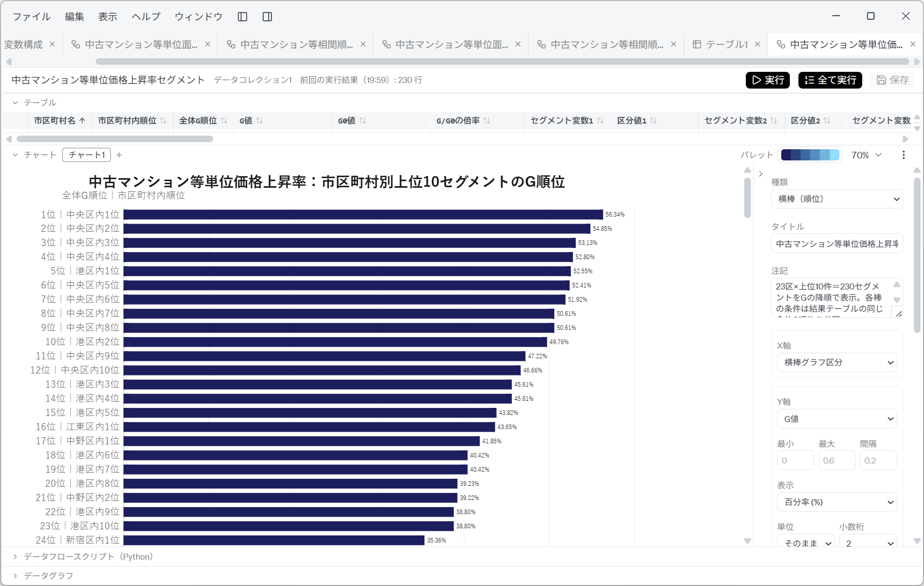This screenshot has height=586, width=924.
Task: Open the ウィンドウ menu
Action: point(198,17)
